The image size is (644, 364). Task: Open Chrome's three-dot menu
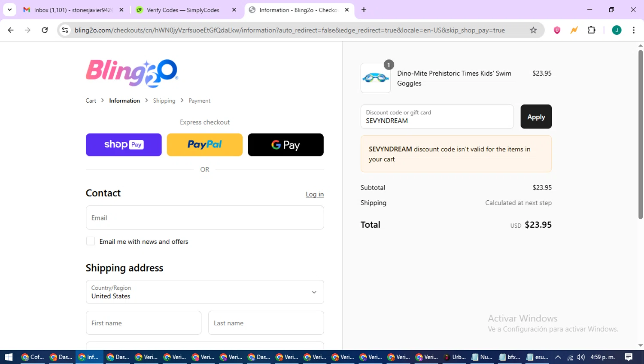(634, 30)
